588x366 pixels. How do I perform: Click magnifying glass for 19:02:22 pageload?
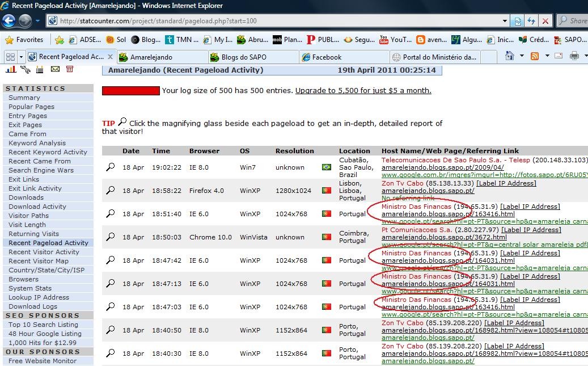pos(110,167)
